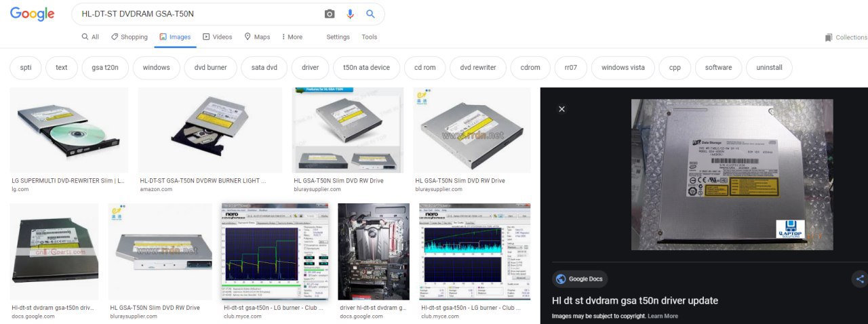868x324 pixels.
Task: Filter by the 'cd rom' chip
Action: pyautogui.click(x=425, y=68)
